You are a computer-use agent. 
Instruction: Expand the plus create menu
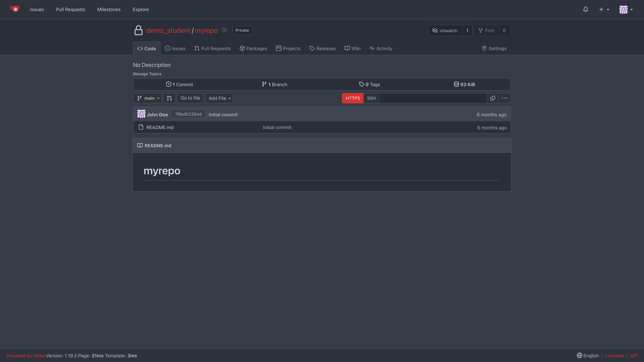(x=604, y=10)
